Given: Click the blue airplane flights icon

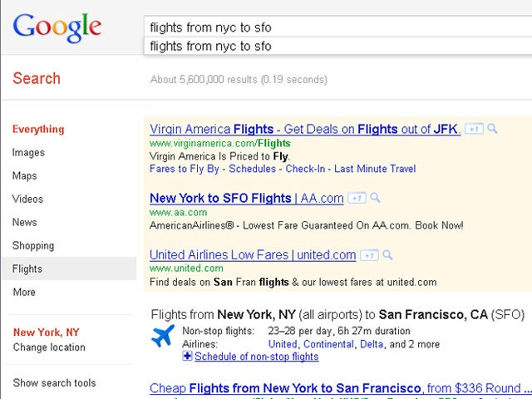Looking at the screenshot, I should coord(162,337).
